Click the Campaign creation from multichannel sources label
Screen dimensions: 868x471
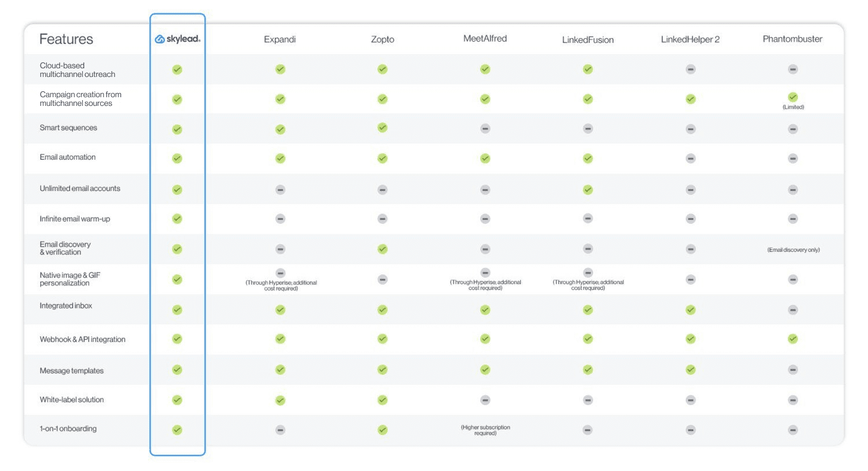tap(80, 99)
